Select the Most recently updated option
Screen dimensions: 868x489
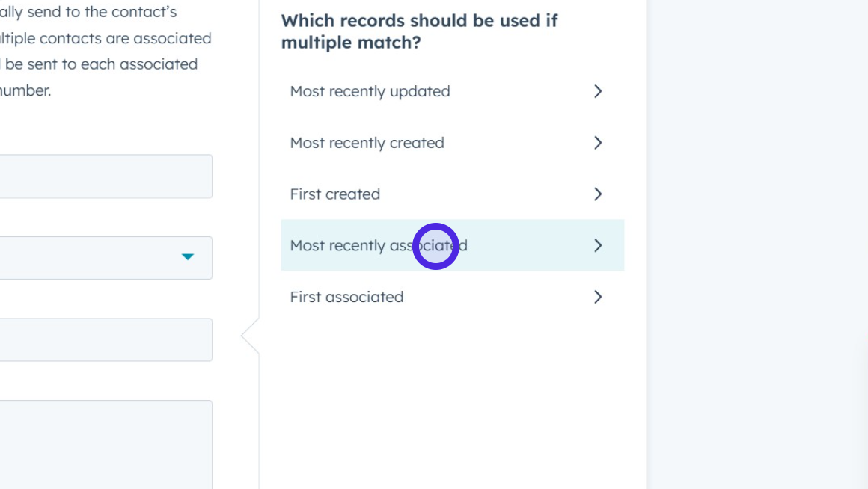coord(370,91)
